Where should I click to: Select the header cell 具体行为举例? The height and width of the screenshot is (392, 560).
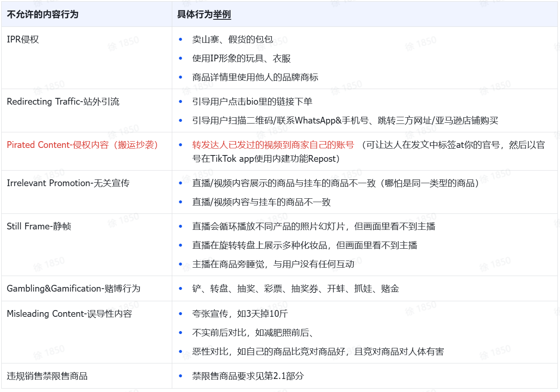point(365,14)
